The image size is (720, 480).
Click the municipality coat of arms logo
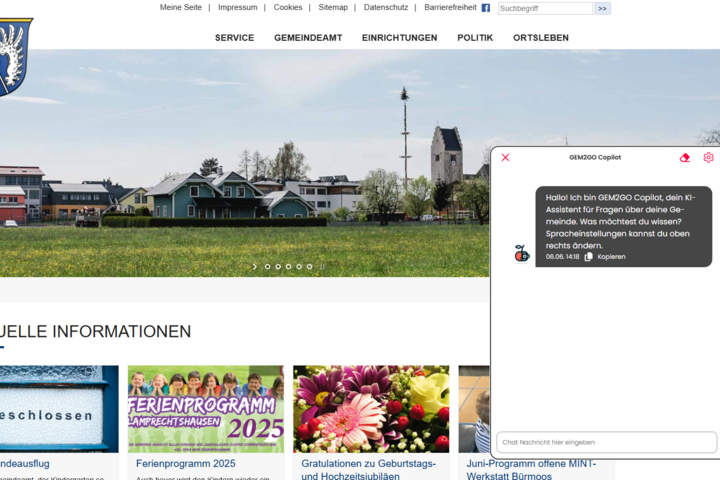(15, 57)
